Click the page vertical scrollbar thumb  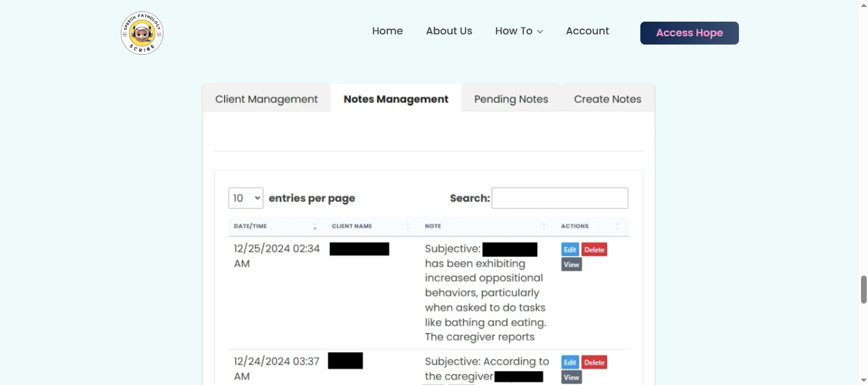[x=864, y=290]
